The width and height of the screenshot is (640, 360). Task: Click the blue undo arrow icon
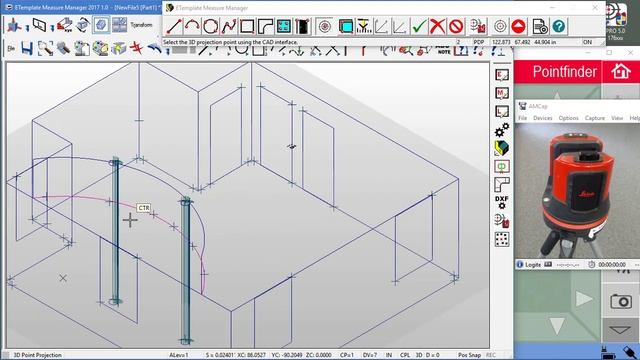pos(155,49)
